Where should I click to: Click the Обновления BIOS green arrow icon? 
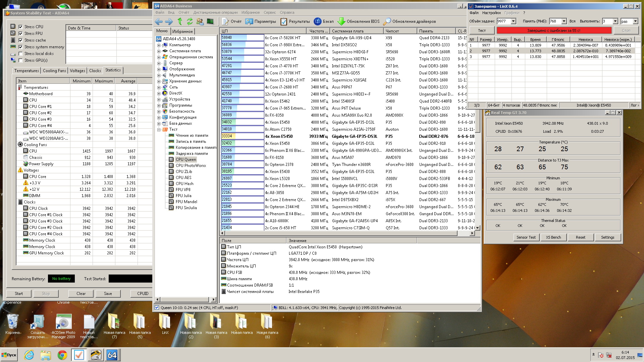tap(341, 21)
